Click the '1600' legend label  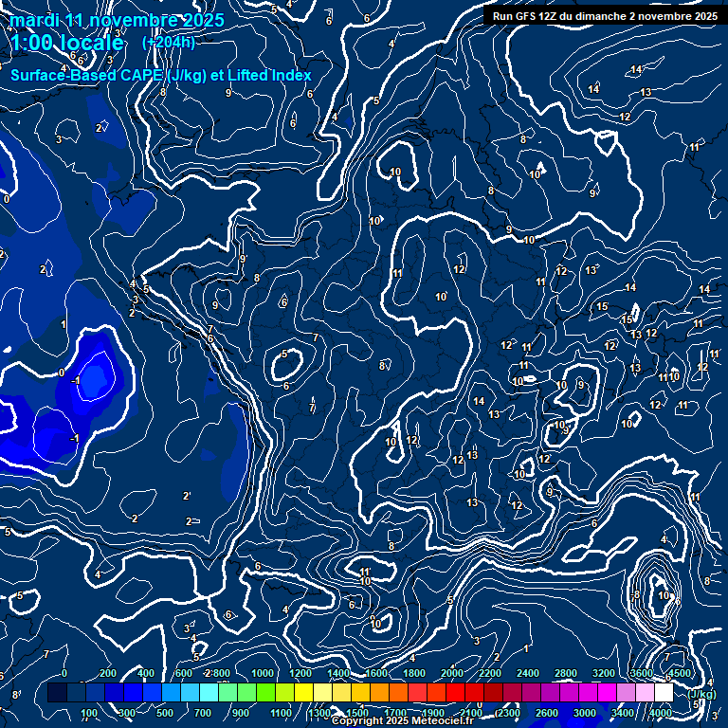click(376, 673)
